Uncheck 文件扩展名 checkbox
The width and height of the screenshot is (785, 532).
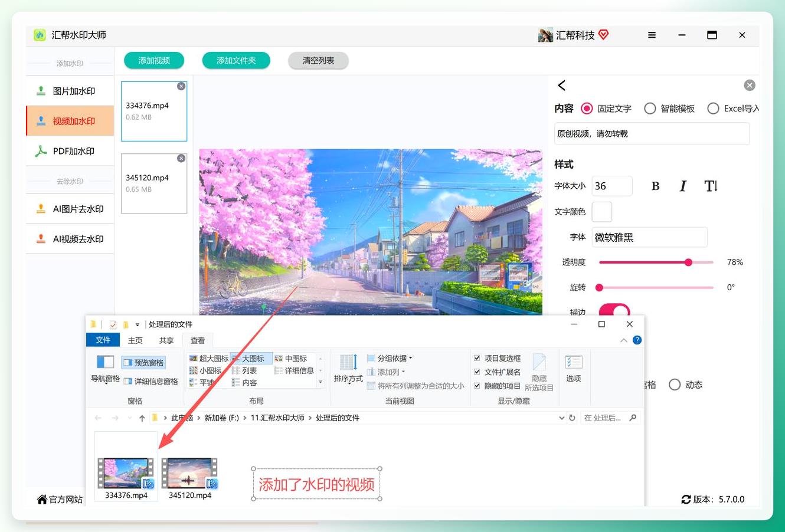pos(477,372)
